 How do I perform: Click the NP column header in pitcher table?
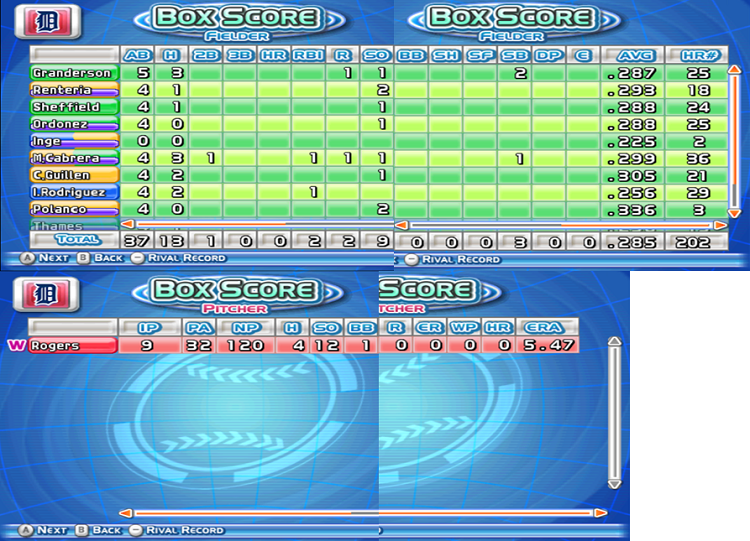[246, 328]
